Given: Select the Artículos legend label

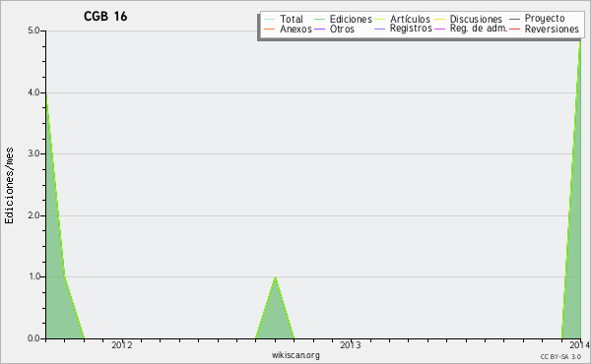Looking at the screenshot, I should pyautogui.click(x=410, y=19).
